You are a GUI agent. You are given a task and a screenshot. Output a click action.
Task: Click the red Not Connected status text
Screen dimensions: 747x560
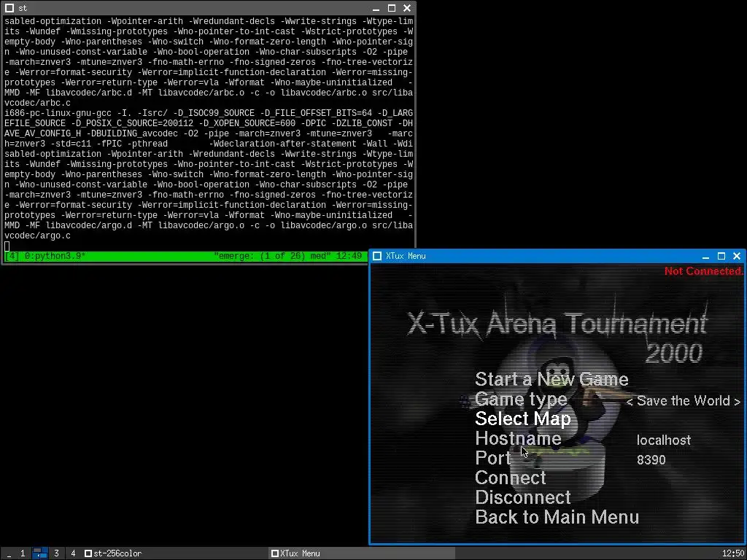pyautogui.click(x=704, y=271)
